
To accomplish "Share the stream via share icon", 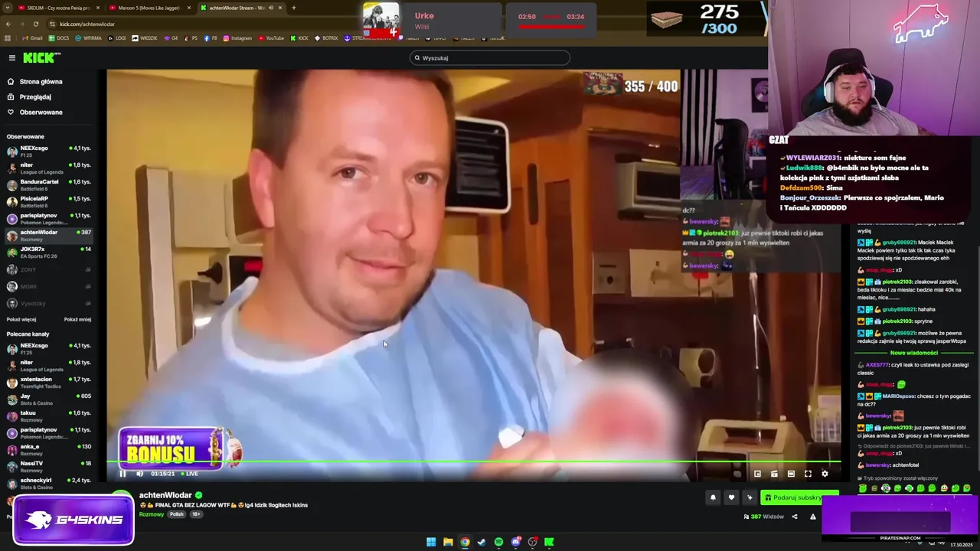I will (794, 517).
